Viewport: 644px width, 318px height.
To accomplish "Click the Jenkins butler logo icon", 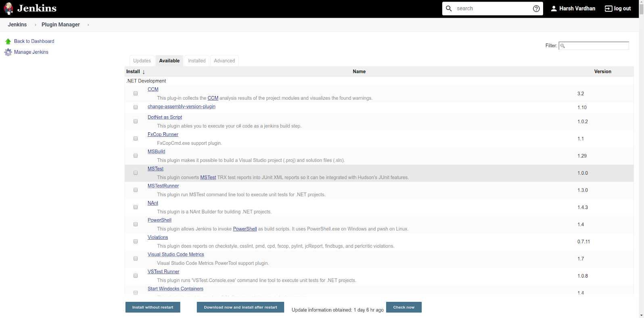I will click(8, 8).
